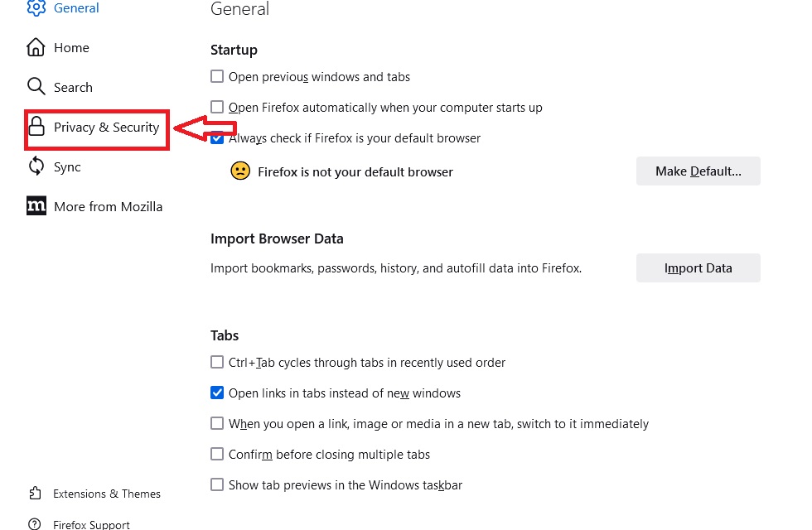Screen dimensions: 812x530
Task: Uncheck Open links in tabs instead of new windows
Action: (217, 393)
